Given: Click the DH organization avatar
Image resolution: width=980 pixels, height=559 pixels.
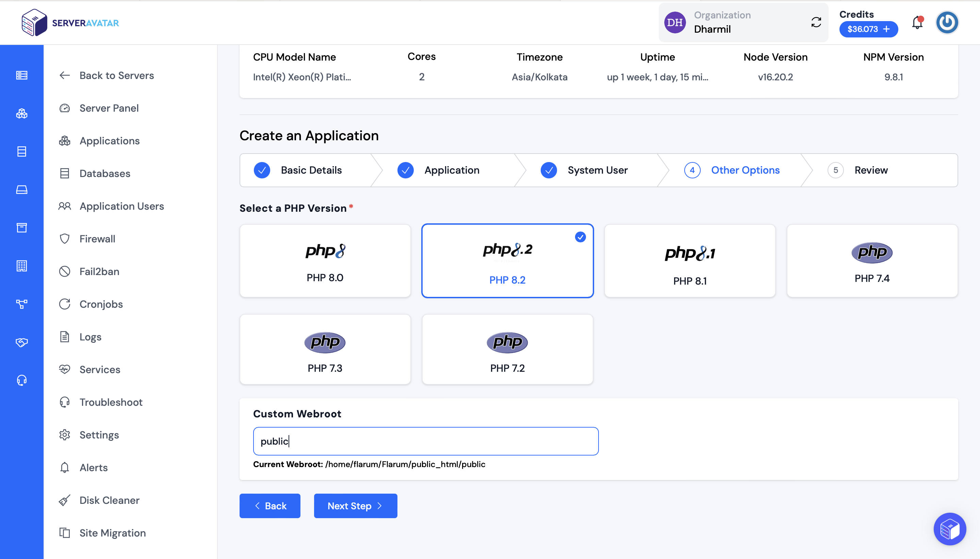Looking at the screenshot, I should coord(675,22).
